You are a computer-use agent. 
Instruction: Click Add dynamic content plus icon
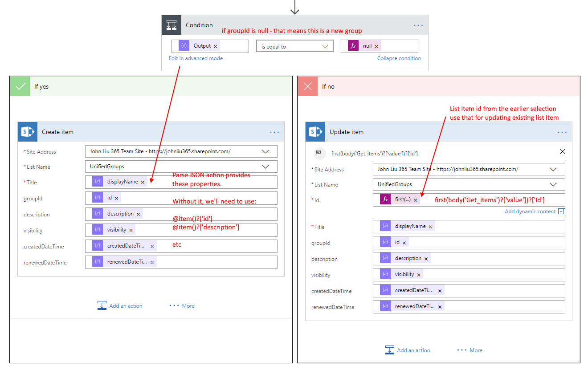pos(562,211)
